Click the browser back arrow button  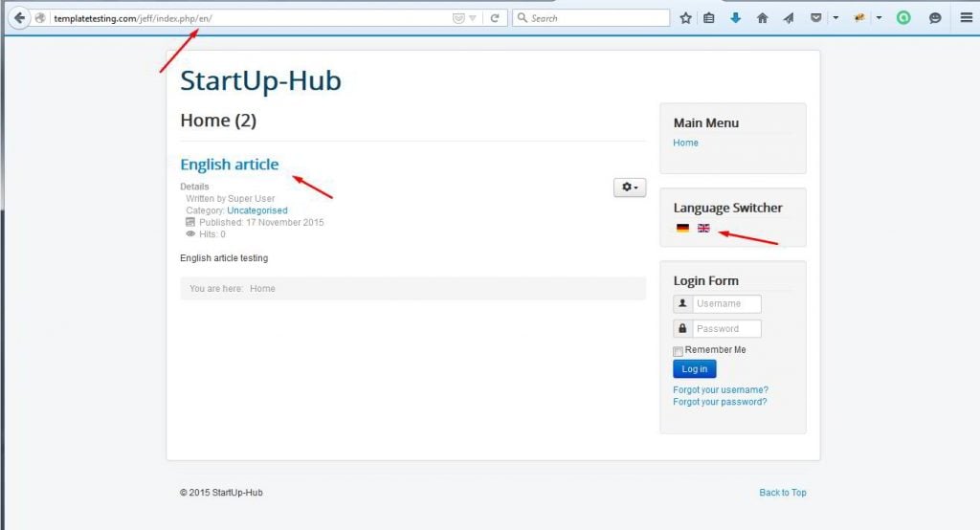tap(19, 18)
